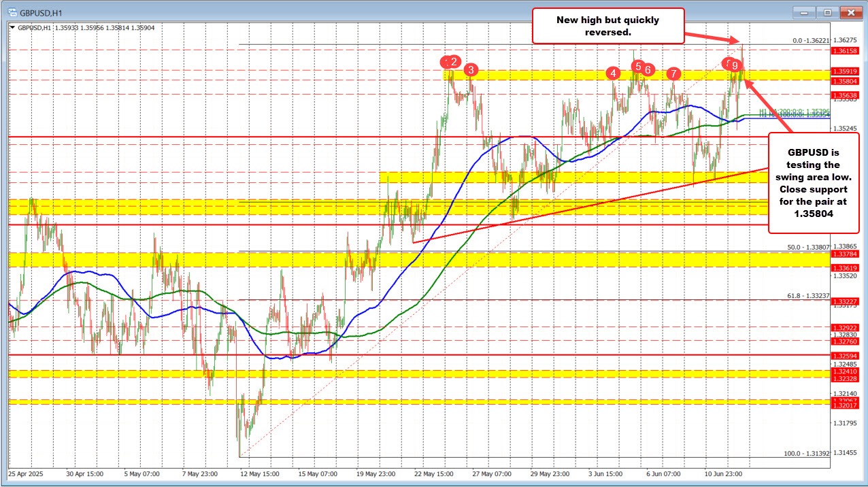Select the 1.35804 red price label
This screenshot has height=487, width=868.
(x=846, y=81)
